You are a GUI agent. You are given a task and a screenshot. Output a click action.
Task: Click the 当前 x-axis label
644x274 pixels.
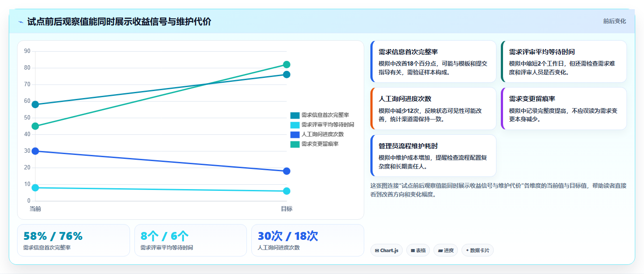[x=35, y=209]
